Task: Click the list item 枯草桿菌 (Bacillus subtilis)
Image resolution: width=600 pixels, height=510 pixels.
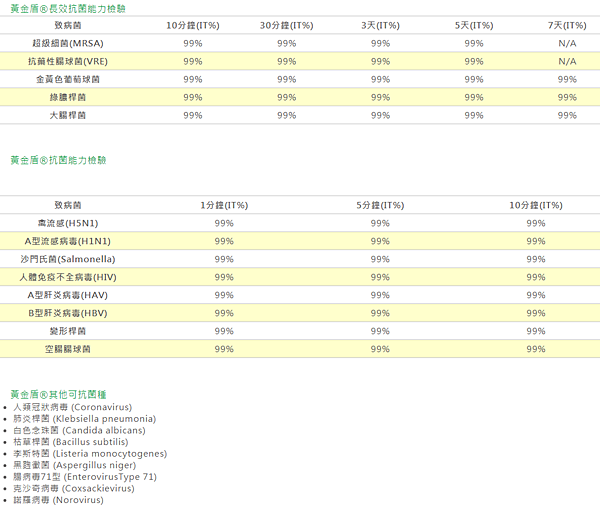Action: pos(70,442)
